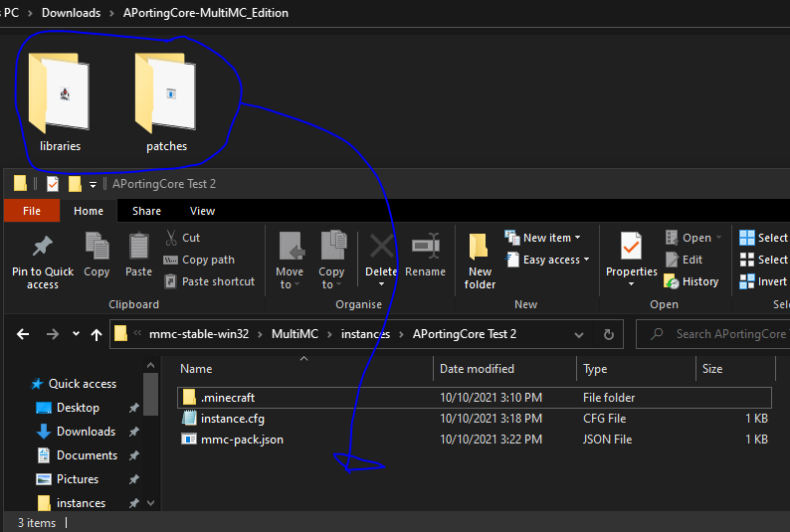This screenshot has width=790, height=532.
Task: Select the libraries folder thumbnail
Action: (60, 93)
